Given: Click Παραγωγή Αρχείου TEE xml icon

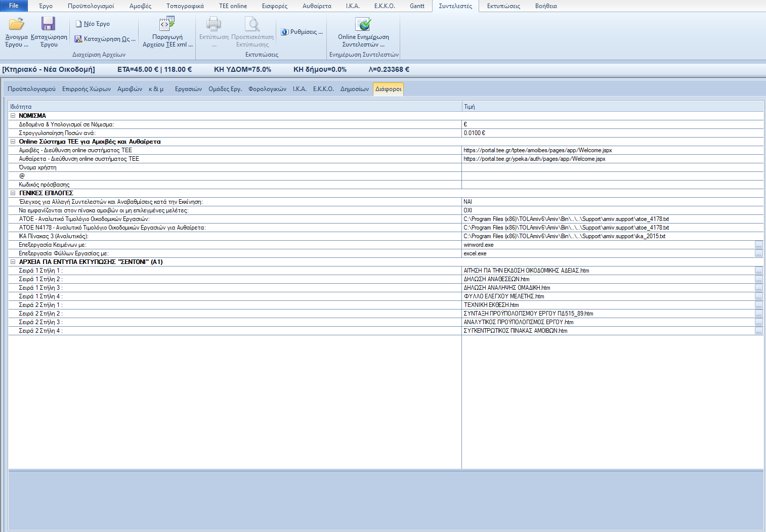Looking at the screenshot, I should pos(167,24).
